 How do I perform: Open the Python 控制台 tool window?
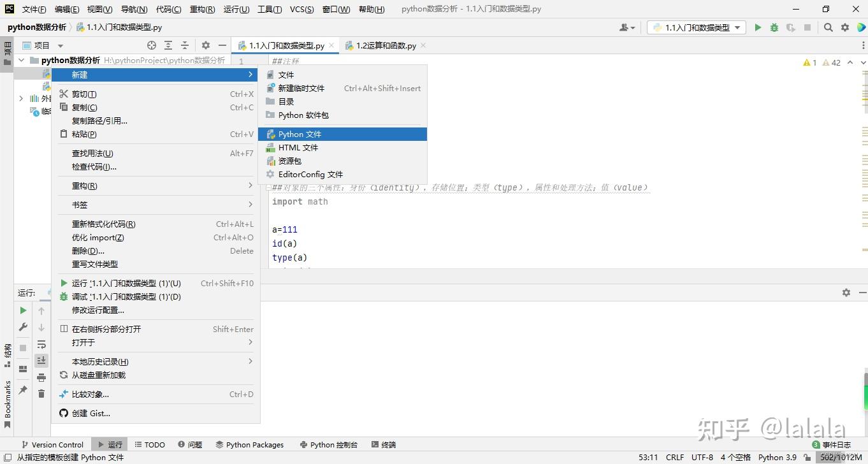[328, 445]
